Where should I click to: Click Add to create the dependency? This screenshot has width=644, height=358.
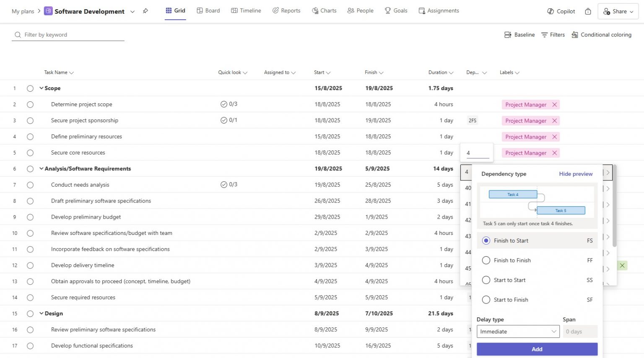coord(537,349)
